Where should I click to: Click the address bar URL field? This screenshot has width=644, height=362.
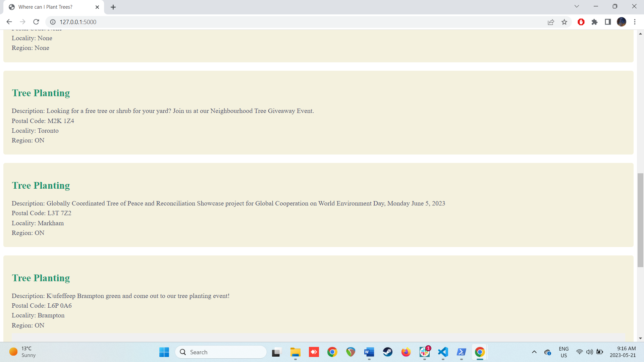click(x=235, y=22)
